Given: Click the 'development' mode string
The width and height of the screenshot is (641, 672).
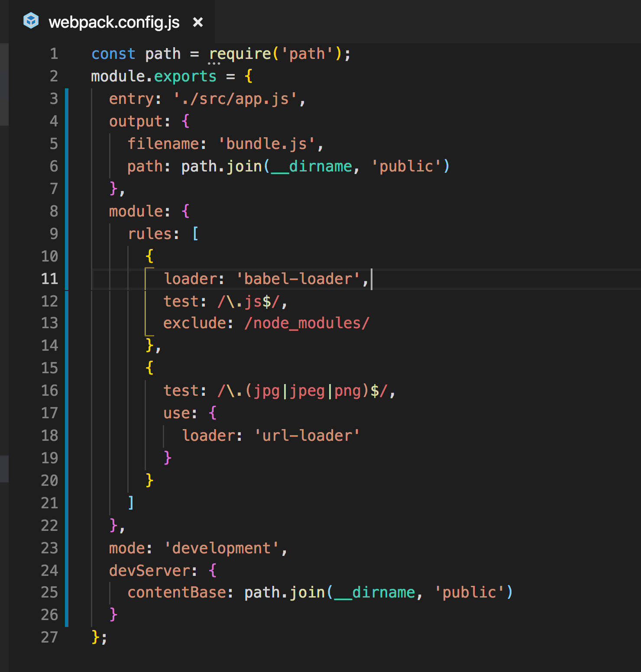Looking at the screenshot, I should 221,548.
